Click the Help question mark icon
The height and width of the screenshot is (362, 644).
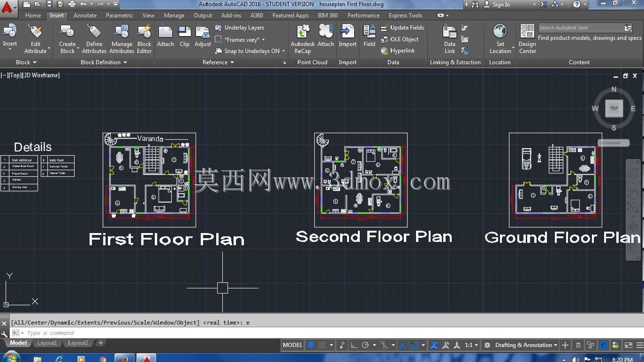(x=577, y=4)
